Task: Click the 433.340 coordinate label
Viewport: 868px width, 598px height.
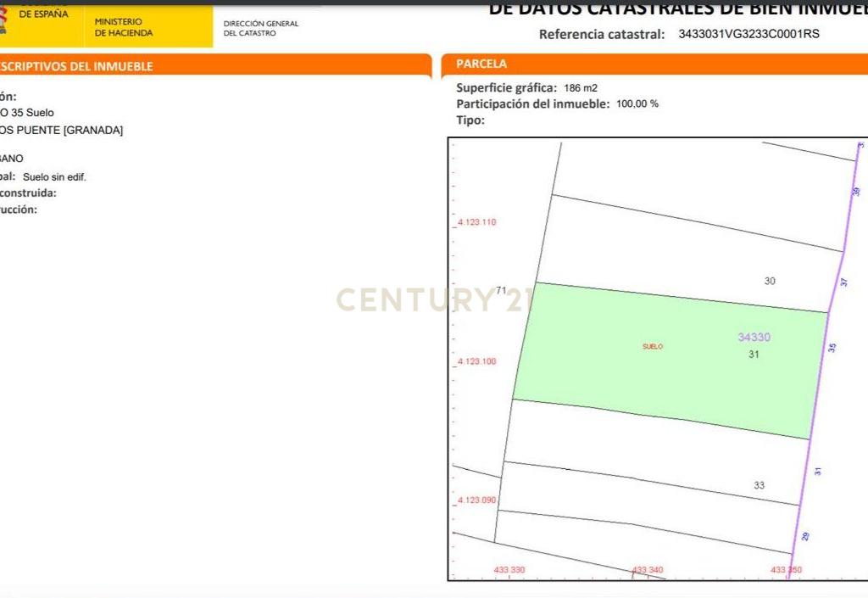Action: pyautogui.click(x=648, y=570)
